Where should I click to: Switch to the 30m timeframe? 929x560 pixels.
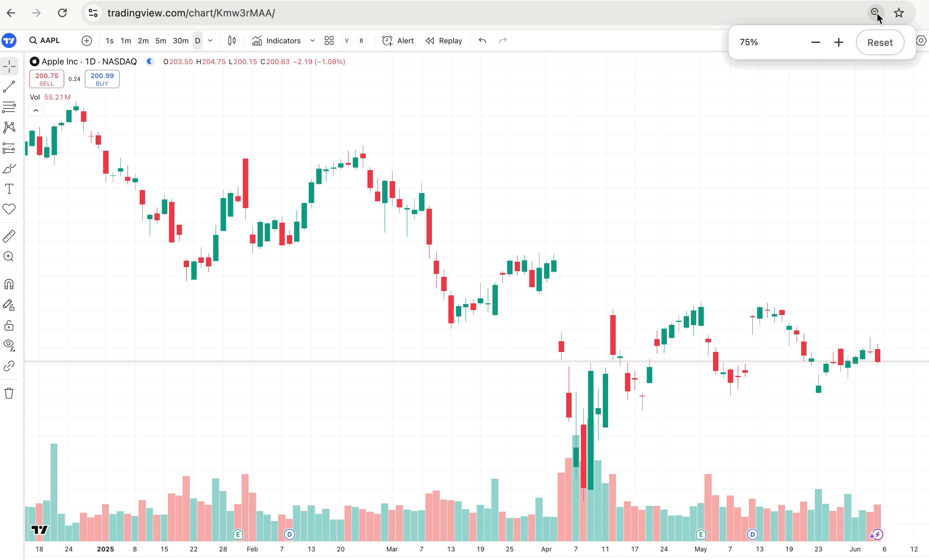tap(180, 41)
